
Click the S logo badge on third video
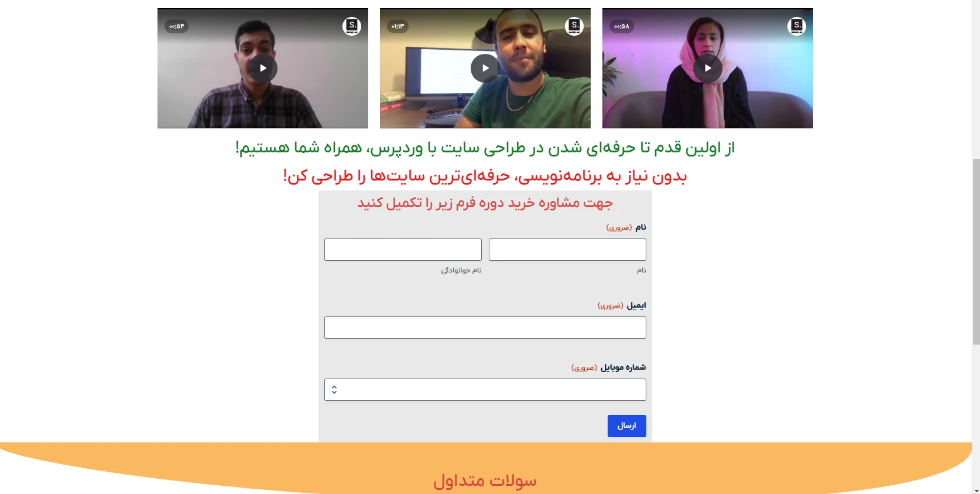[797, 26]
